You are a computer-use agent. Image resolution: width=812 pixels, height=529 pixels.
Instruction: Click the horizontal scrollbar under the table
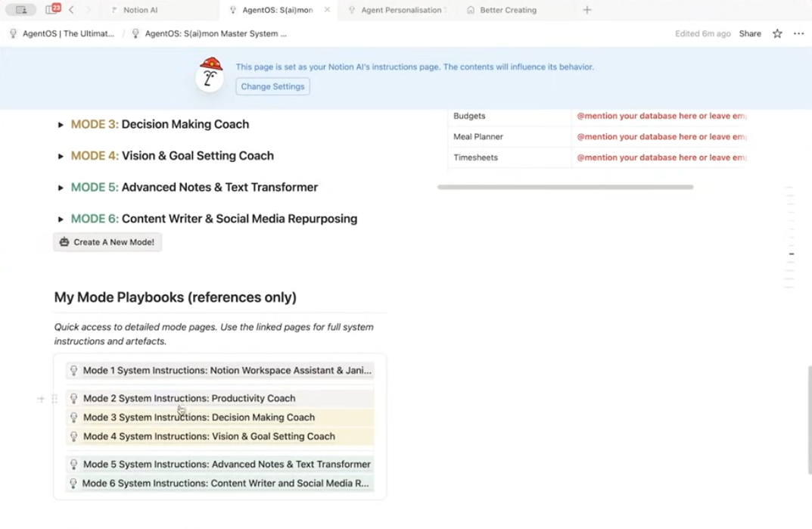coord(565,187)
